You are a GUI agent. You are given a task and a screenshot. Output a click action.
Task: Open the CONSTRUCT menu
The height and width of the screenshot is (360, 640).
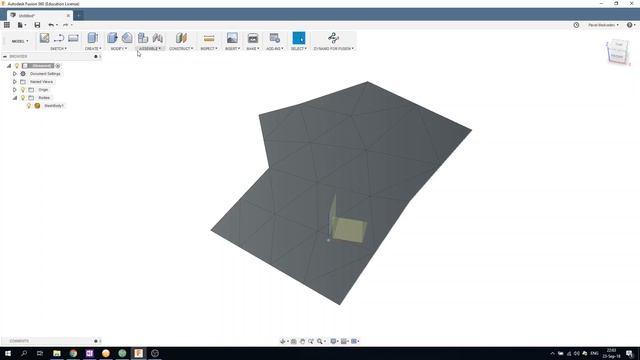(181, 49)
